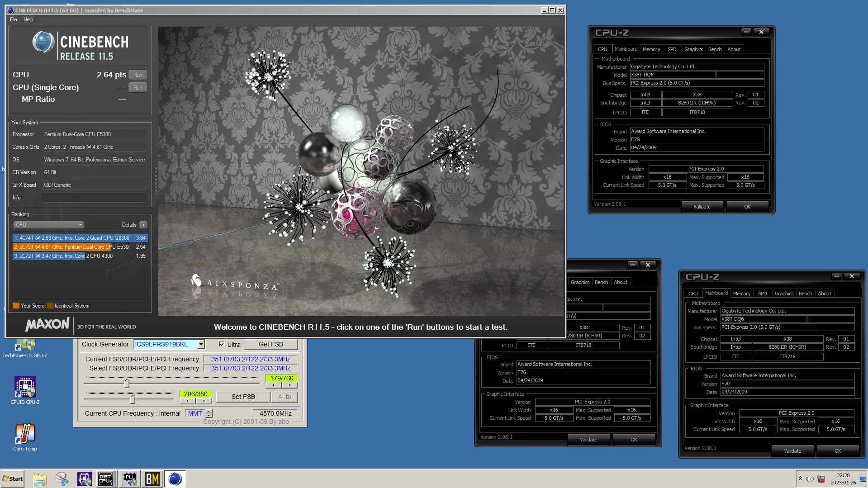
Task: Select ranking row Intel Core 2 CPU 4300
Action: (80, 256)
